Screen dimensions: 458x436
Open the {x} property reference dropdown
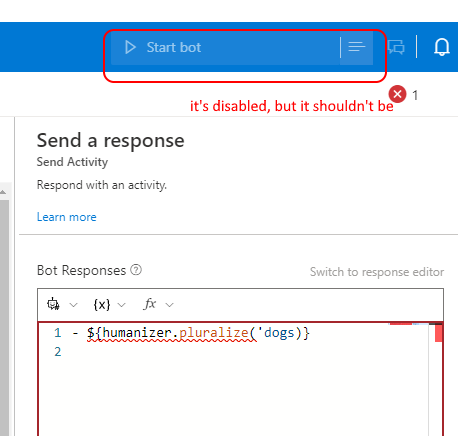tap(109, 304)
